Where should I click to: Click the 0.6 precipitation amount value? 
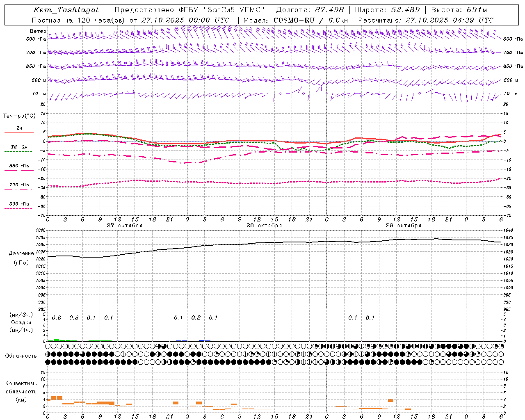[x=57, y=318]
